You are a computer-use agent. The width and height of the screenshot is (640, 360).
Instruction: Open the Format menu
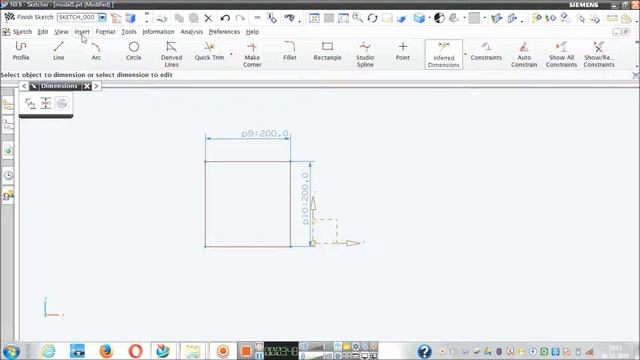105,32
